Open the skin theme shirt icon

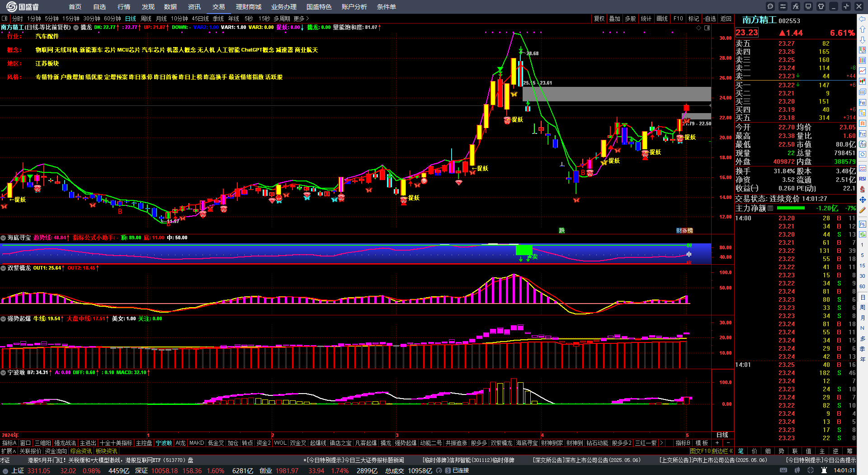821,6
